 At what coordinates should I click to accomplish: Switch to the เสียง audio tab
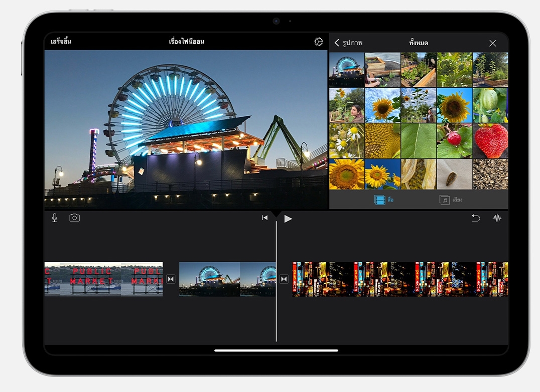click(451, 200)
